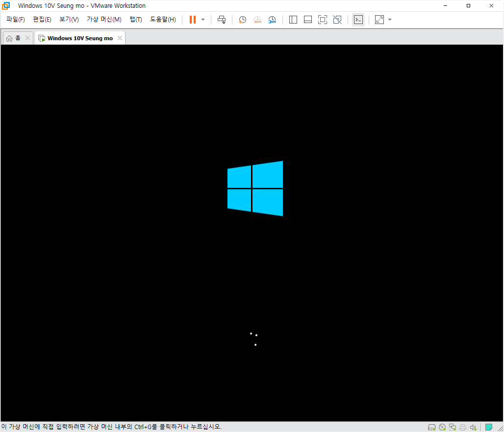This screenshot has height=432, width=504.
Task: Toggle the console view button
Action: pos(358,20)
